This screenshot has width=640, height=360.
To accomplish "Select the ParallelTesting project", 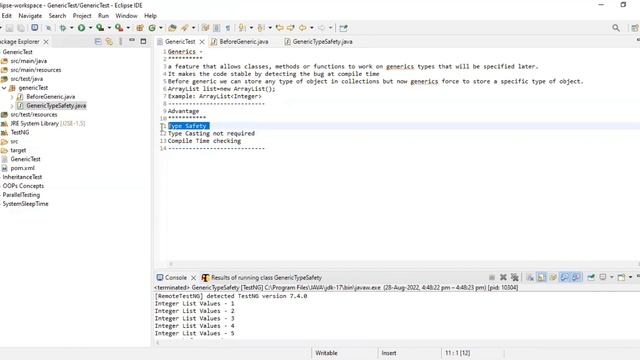I will [x=21, y=195].
